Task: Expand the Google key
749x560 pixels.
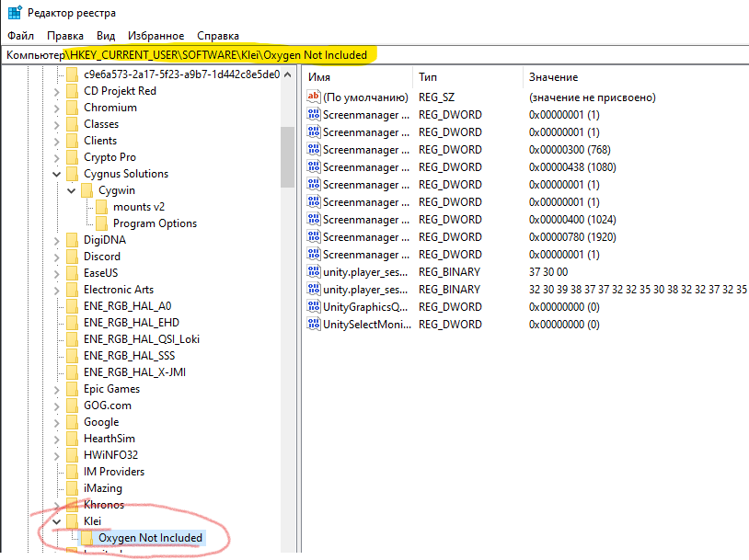Action: point(56,422)
